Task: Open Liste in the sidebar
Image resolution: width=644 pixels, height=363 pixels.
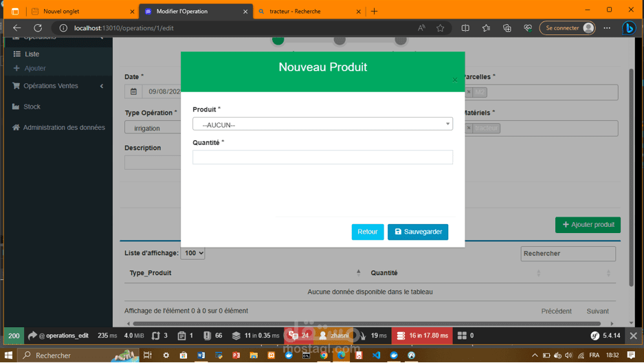Action: [32, 54]
